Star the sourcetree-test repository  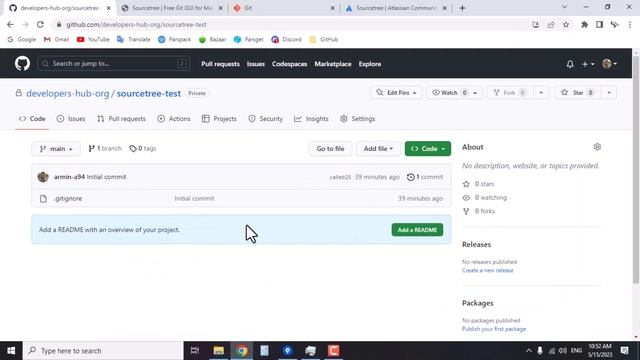(578, 93)
